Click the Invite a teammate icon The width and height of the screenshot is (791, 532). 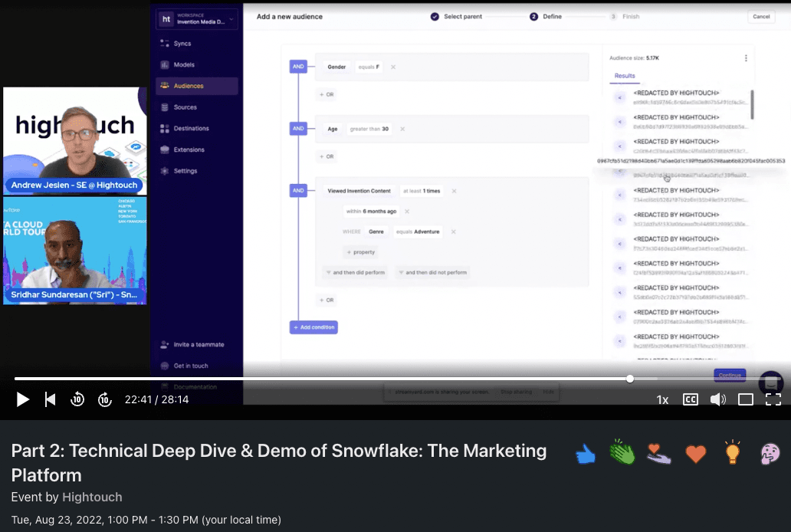tap(166, 345)
